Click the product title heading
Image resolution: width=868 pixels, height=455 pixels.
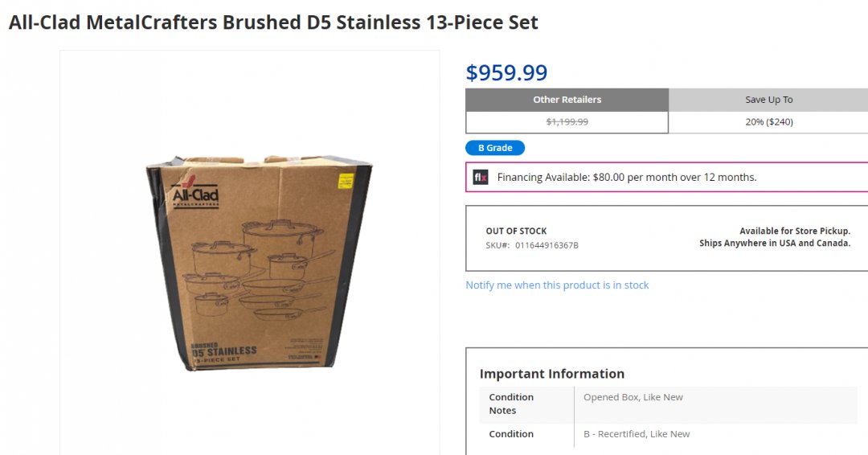273,23
